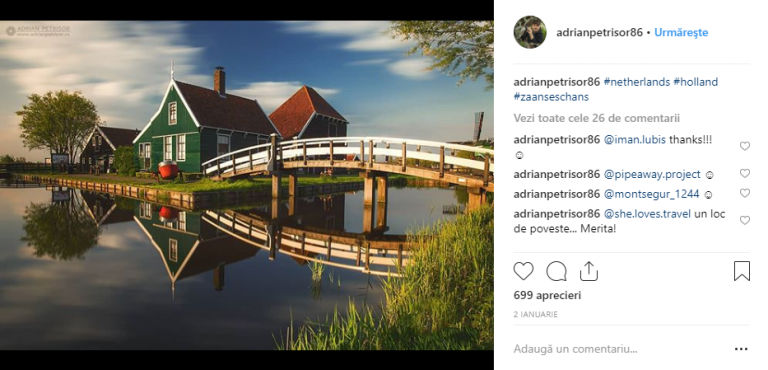Open the #zaanseschans hashtag
Screen dimensions: 768x370
[x=551, y=97]
